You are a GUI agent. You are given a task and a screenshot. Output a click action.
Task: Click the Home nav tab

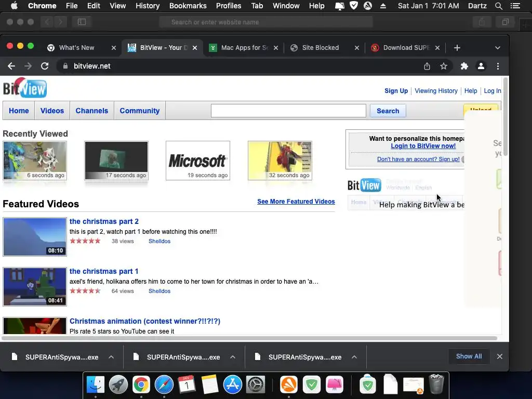coord(19,111)
